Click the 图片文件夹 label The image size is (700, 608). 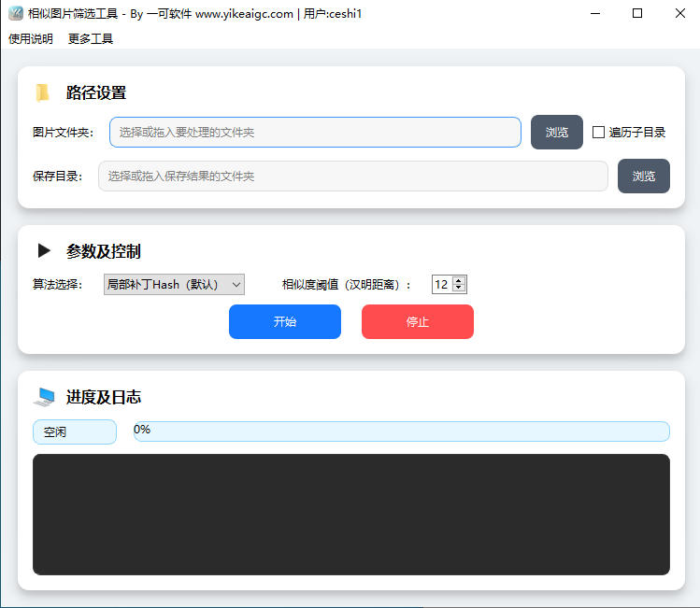click(x=63, y=133)
